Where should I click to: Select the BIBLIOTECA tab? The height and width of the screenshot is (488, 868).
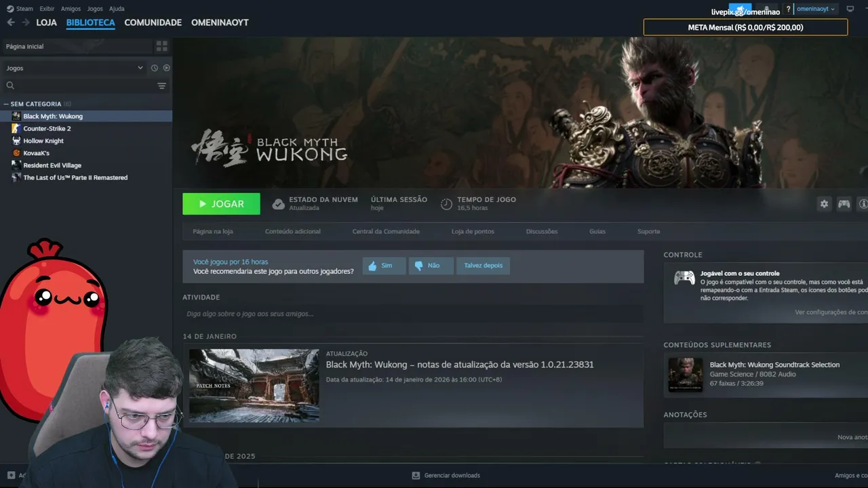(90, 22)
